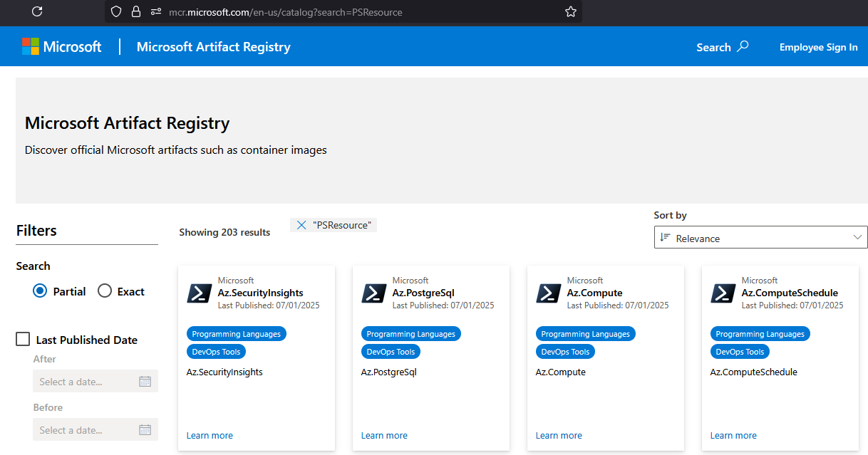Click DevOps Tools tag on Az.Compute
Viewport: 868px width, 455px height.
click(565, 352)
